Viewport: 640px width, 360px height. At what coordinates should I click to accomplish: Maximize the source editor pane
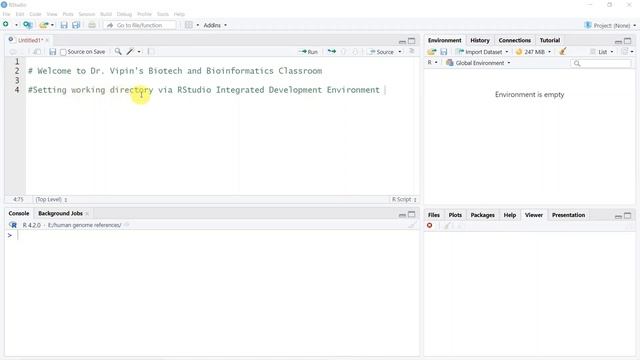point(412,41)
